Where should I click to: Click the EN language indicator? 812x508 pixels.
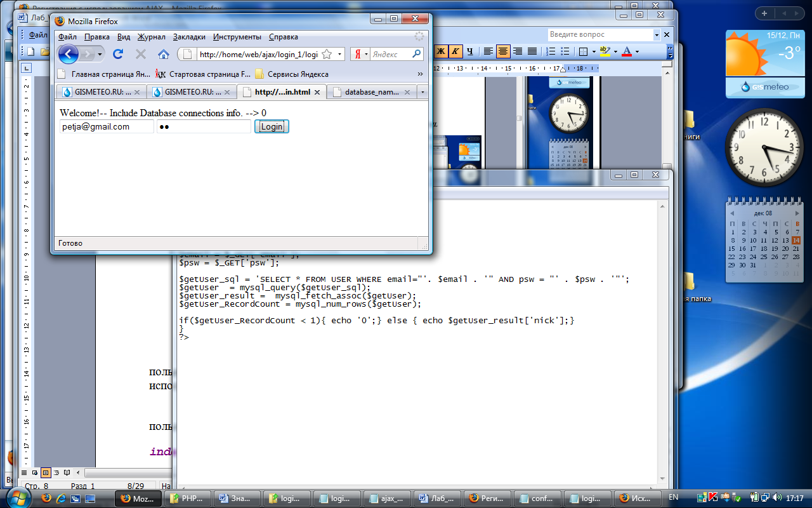pos(674,498)
